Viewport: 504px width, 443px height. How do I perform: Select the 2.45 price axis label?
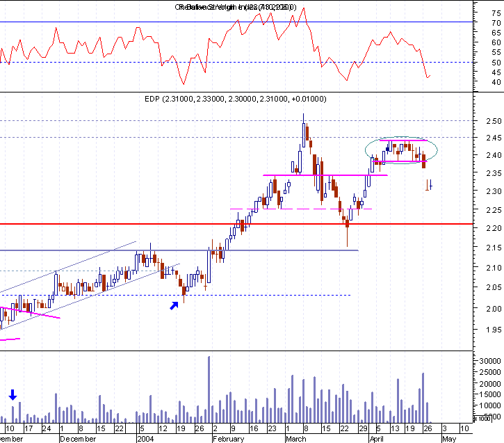point(494,138)
